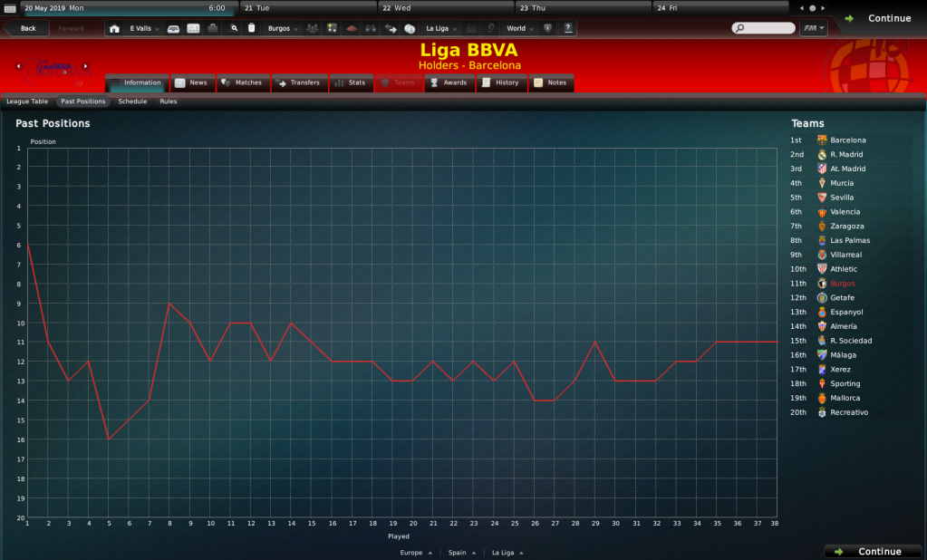Image resolution: width=927 pixels, height=560 pixels.
Task: Click Continue button at bottom right
Action: (873, 552)
